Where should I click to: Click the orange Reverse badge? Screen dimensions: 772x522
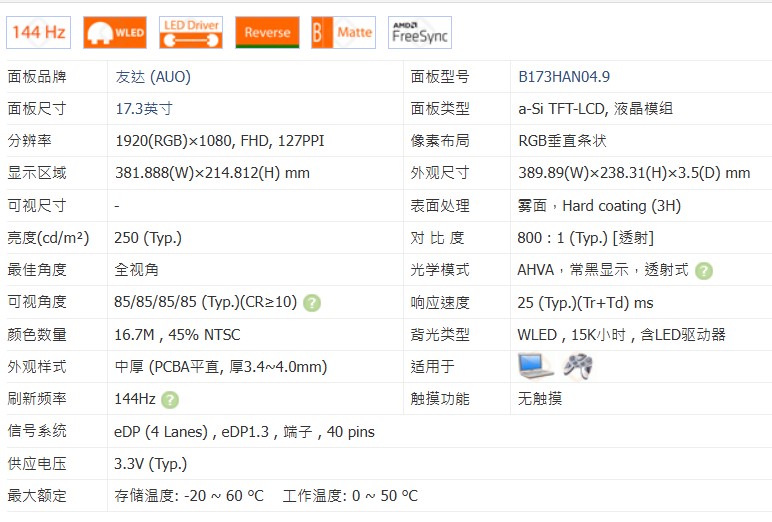267,32
